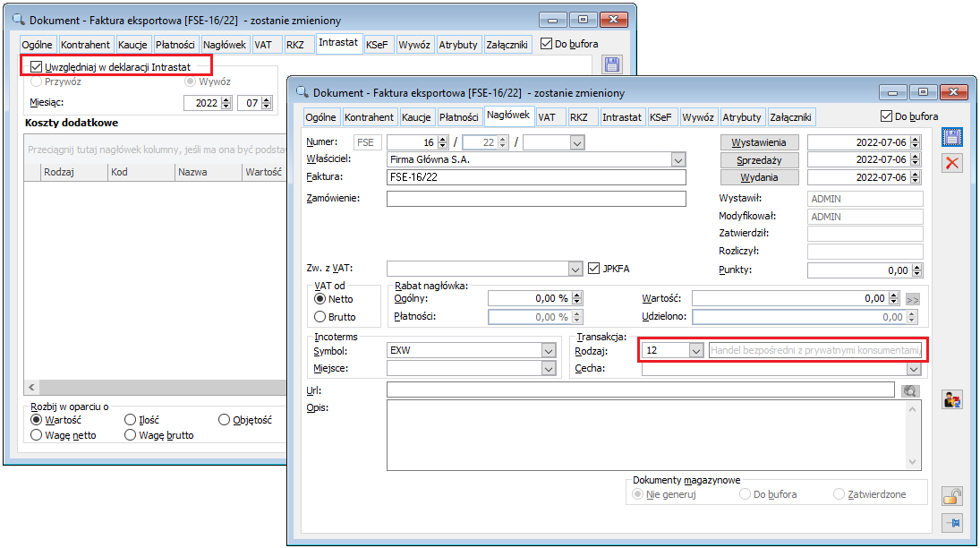
Task: Toggle 'Uwzględniaj w deklaracji Intrastat' checkbox
Action: click(x=37, y=67)
